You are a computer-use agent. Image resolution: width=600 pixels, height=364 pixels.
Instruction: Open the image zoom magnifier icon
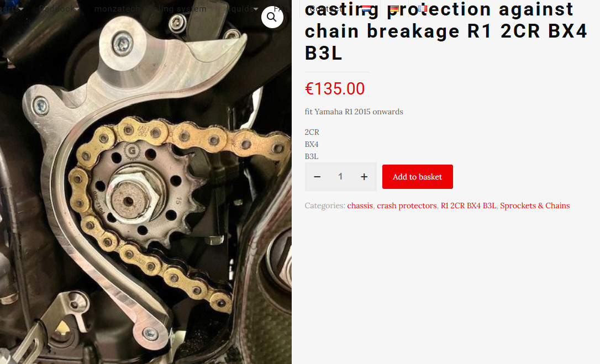272,17
